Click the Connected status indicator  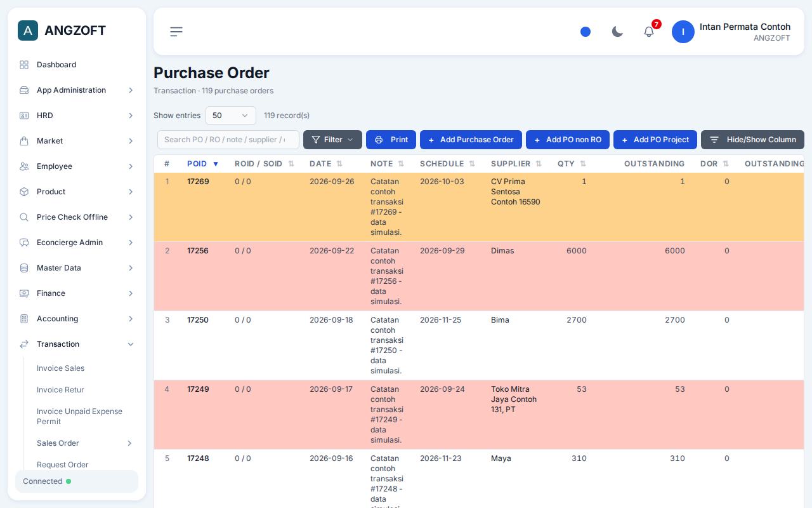click(77, 481)
